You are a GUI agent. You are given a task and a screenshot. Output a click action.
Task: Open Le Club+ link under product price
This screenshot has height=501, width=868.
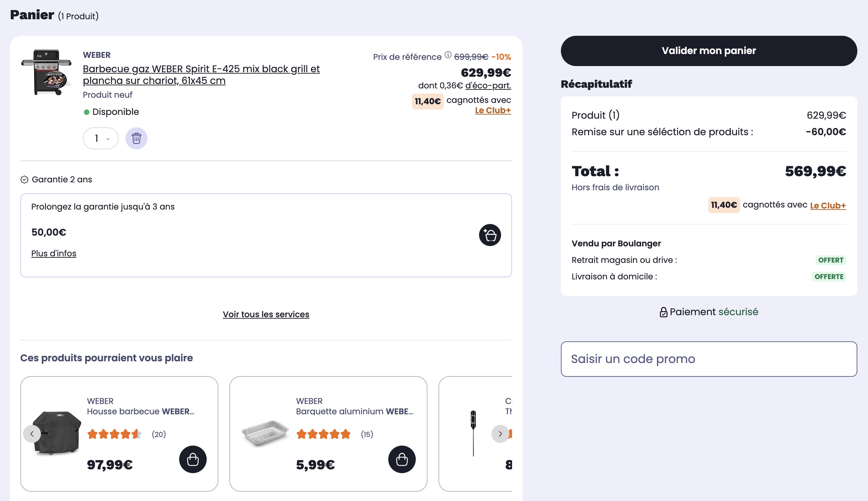493,110
